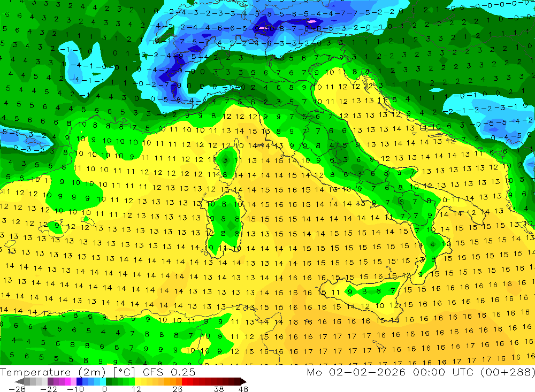Viewport: 535px width, 392px height.
Task: Pick the dark blue swatch above -10
Action: (80, 381)
